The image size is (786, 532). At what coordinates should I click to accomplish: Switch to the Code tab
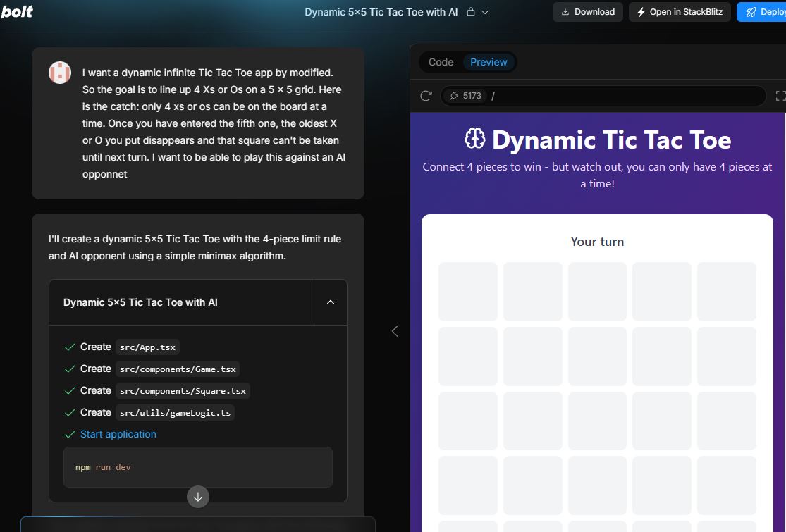pos(441,62)
